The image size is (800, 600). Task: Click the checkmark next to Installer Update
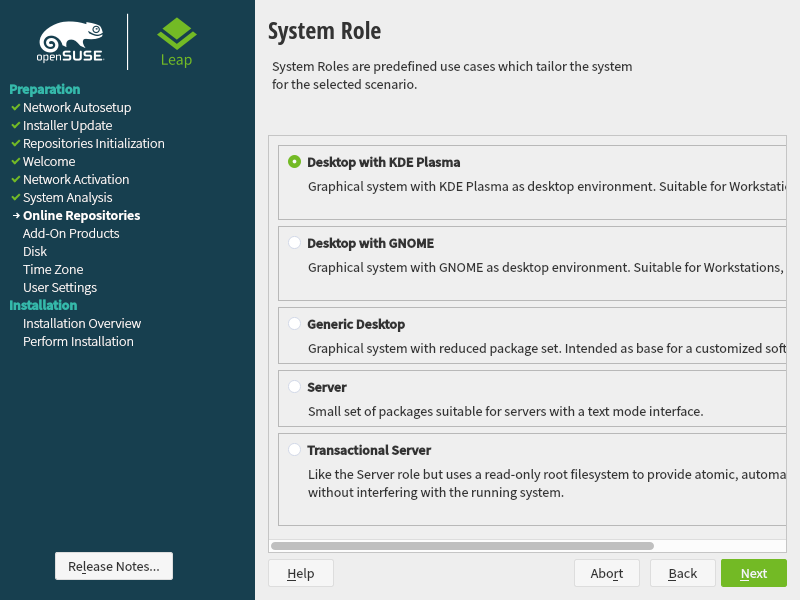click(15, 125)
